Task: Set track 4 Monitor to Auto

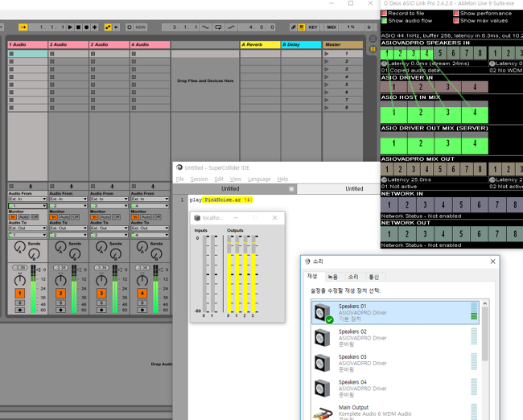Action: [146, 217]
